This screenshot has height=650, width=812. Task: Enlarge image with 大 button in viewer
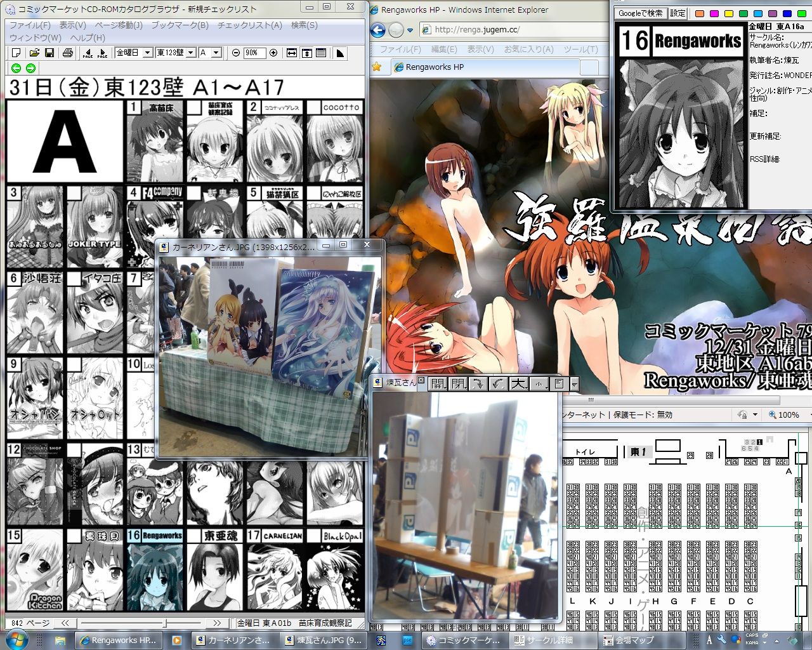(x=519, y=383)
